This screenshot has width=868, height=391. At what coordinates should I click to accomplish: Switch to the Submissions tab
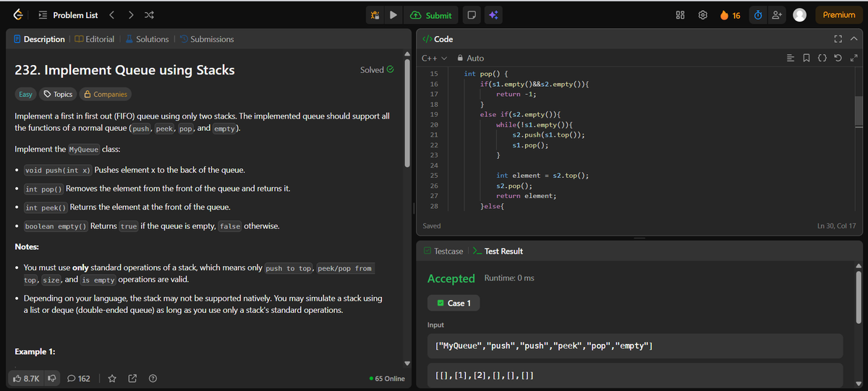click(207, 39)
